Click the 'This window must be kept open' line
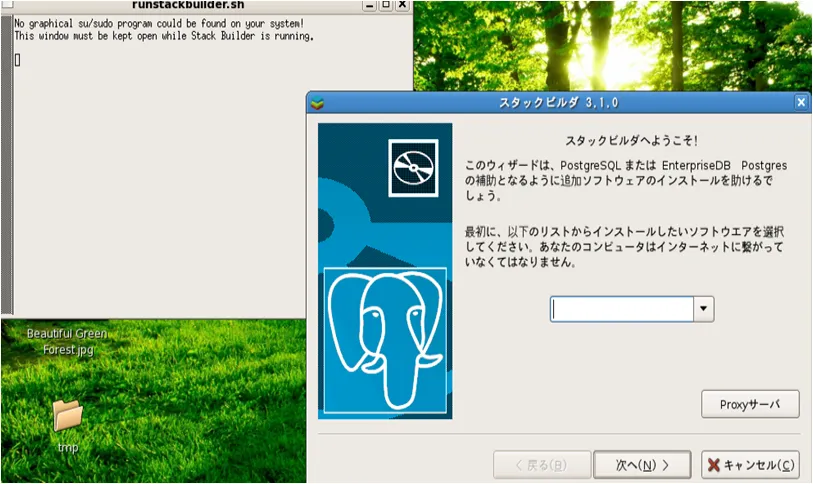The image size is (813, 484). pyautogui.click(x=164, y=36)
